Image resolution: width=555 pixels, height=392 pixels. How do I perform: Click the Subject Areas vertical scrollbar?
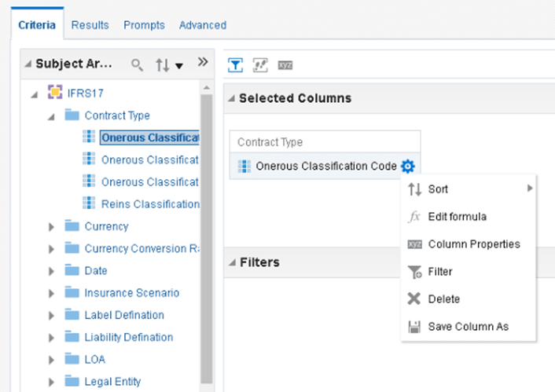point(206,236)
